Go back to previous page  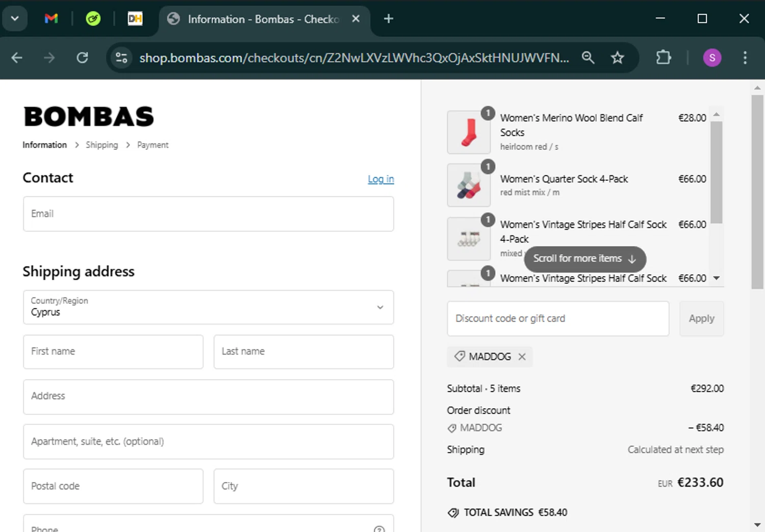[x=17, y=58]
